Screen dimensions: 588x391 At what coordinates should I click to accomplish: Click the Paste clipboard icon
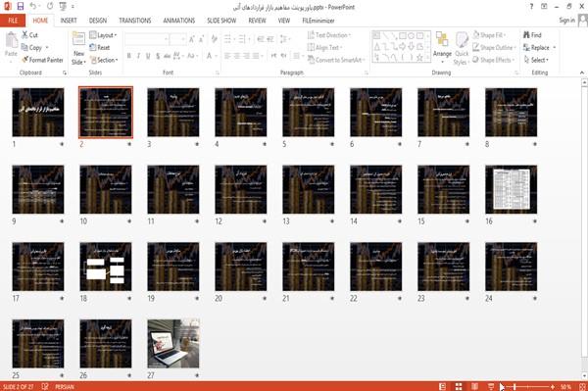(11, 40)
